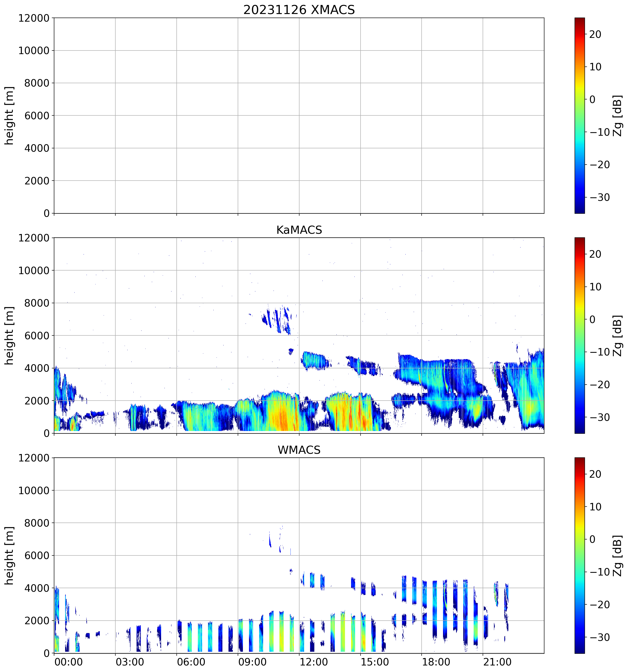Click the 09:00 time axis label
628x672 pixels.
point(252,662)
